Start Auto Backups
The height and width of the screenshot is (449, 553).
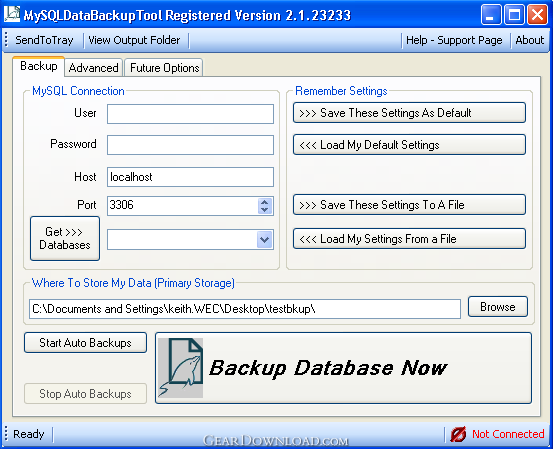pyautogui.click(x=85, y=343)
